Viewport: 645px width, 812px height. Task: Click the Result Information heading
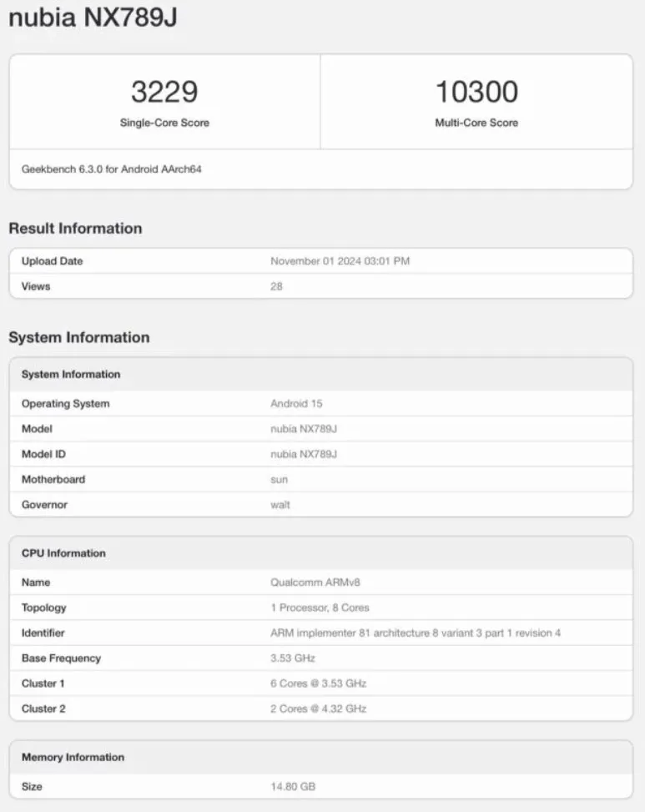point(76,229)
